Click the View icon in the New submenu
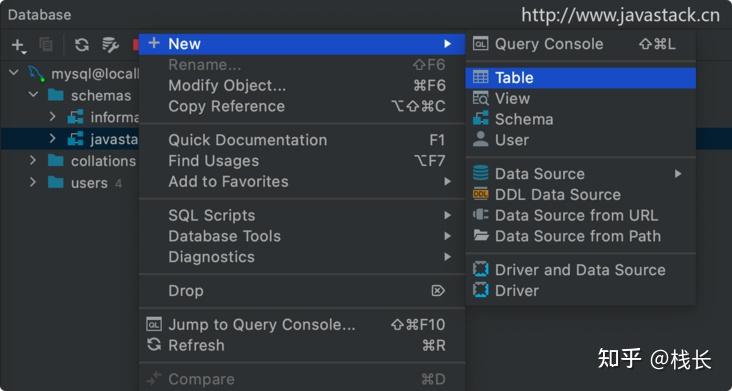This screenshot has width=732, height=391. 480,98
